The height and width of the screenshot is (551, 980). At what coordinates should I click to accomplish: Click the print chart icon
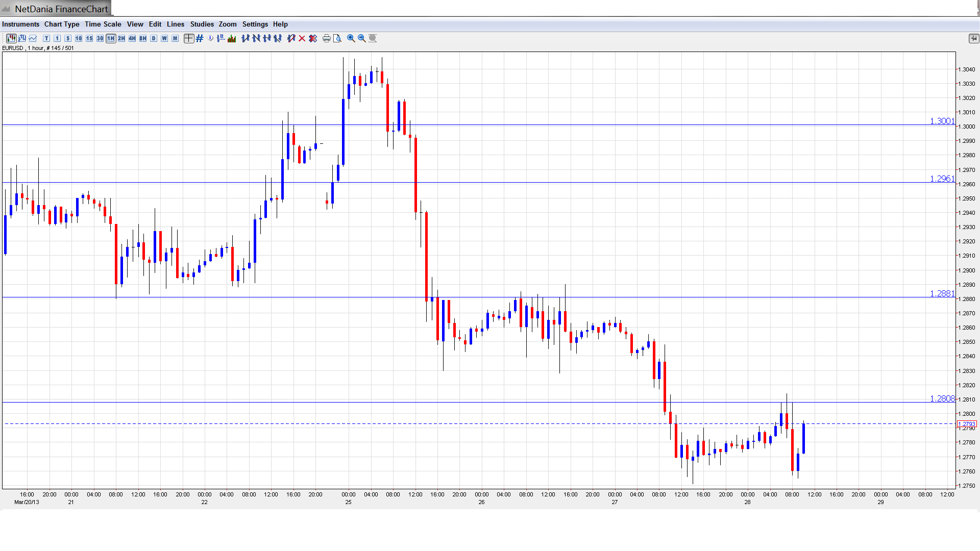(327, 38)
